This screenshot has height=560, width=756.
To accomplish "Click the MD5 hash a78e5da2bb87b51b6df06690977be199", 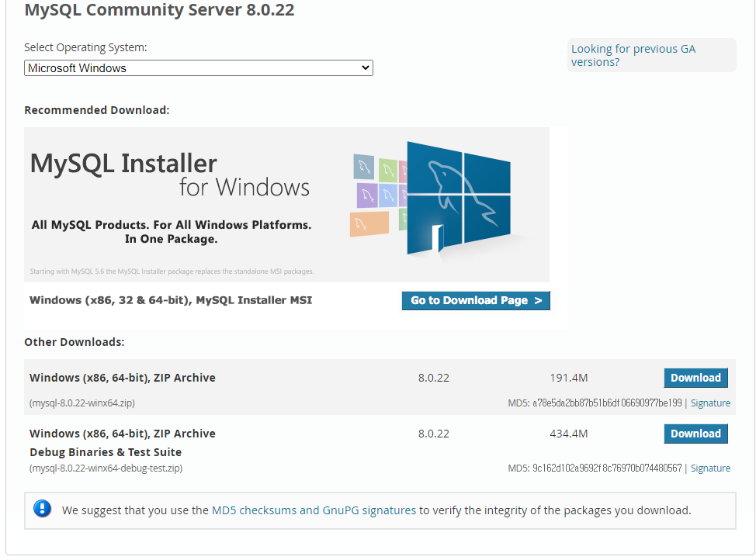I will (606, 403).
